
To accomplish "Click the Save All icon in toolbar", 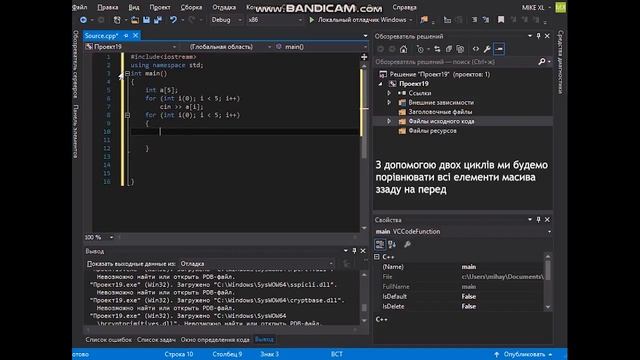I will coord(158,20).
